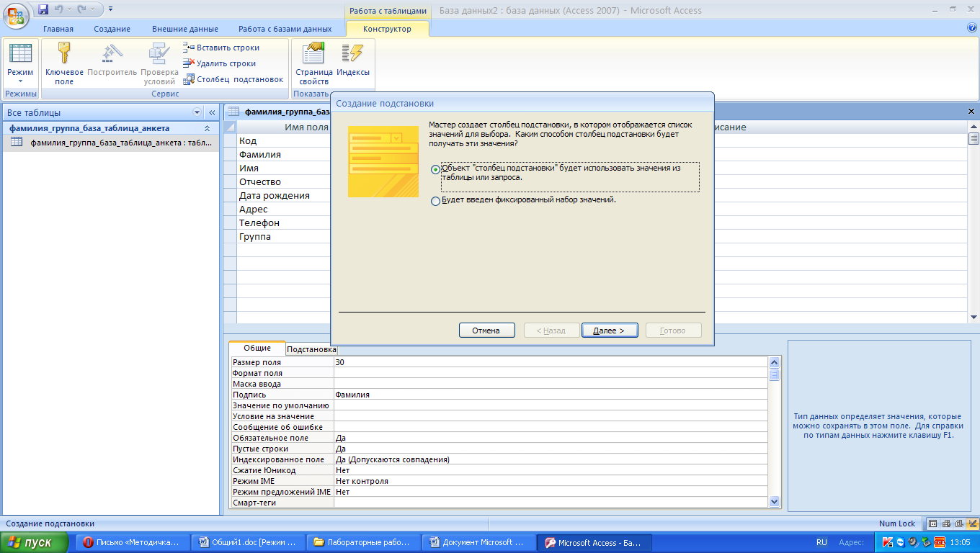Expand the Режим dropdown arrow
Screen dimensions: 980x553
click(20, 81)
